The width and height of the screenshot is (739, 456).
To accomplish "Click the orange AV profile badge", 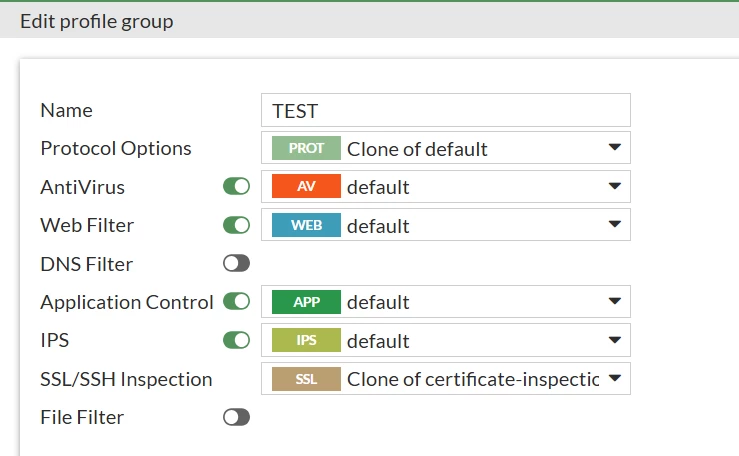I will coord(306,186).
